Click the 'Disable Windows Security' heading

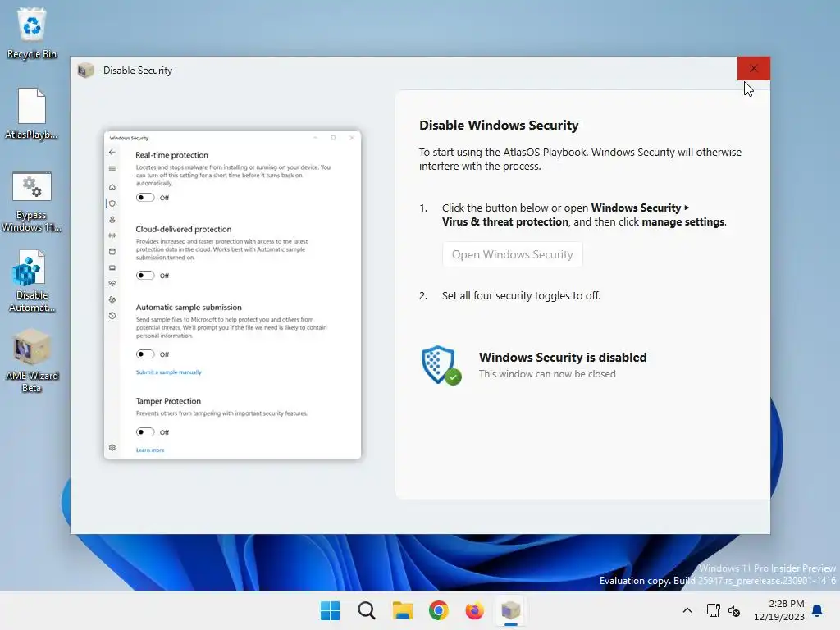click(499, 126)
